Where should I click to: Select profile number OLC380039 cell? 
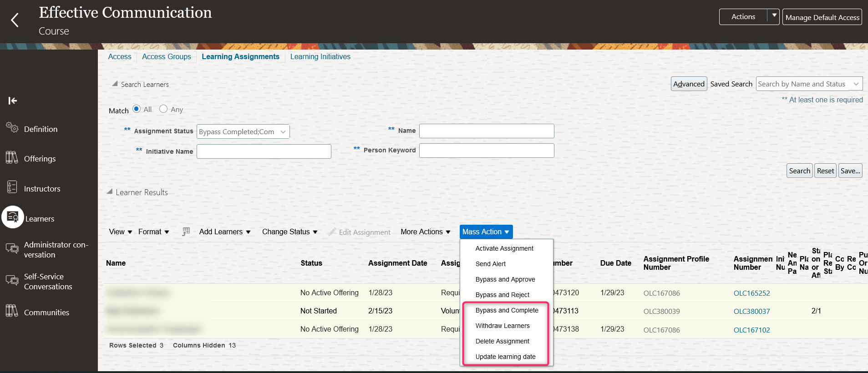[661, 311]
